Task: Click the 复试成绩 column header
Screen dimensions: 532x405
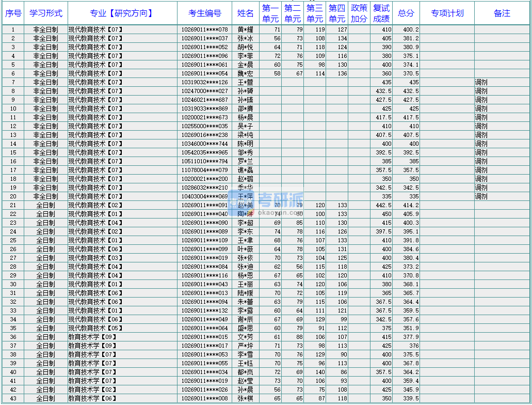Action: (x=381, y=13)
